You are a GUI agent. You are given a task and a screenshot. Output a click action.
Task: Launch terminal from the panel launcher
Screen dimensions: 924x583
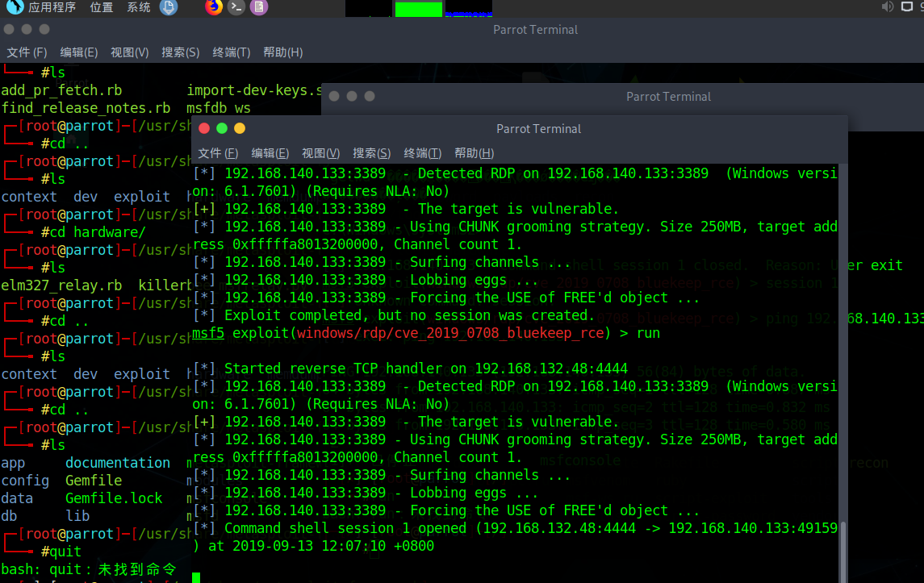pos(236,7)
